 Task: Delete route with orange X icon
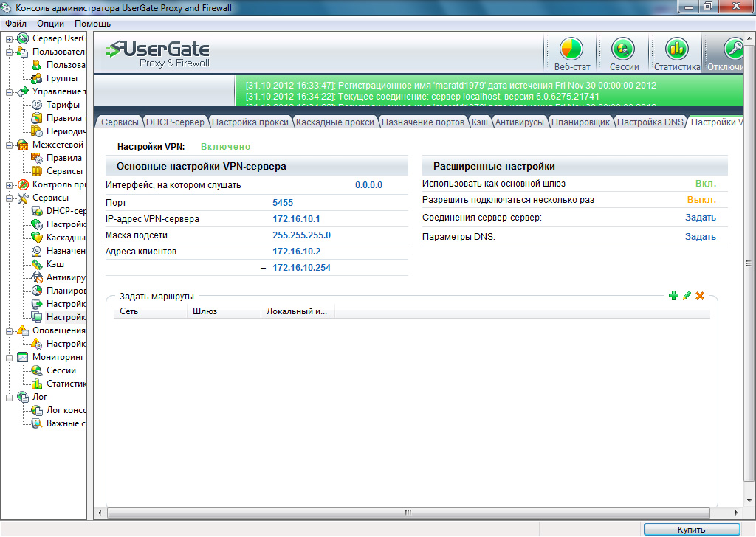[700, 296]
